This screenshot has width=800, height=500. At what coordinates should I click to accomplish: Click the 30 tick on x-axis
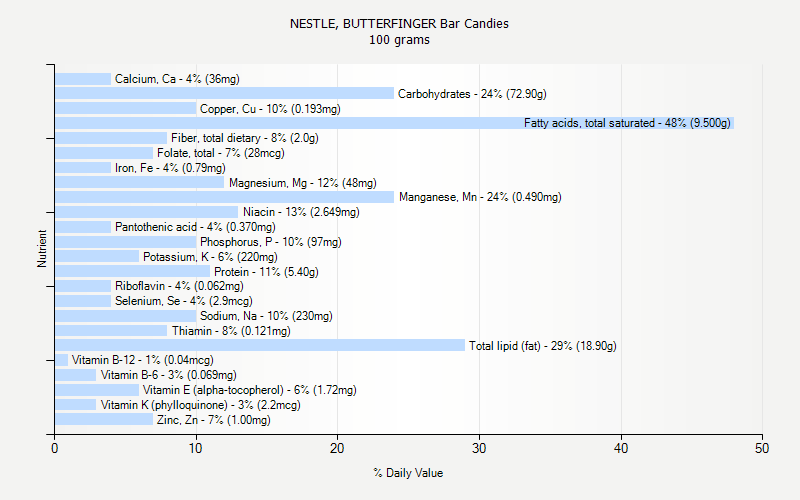tap(480, 450)
